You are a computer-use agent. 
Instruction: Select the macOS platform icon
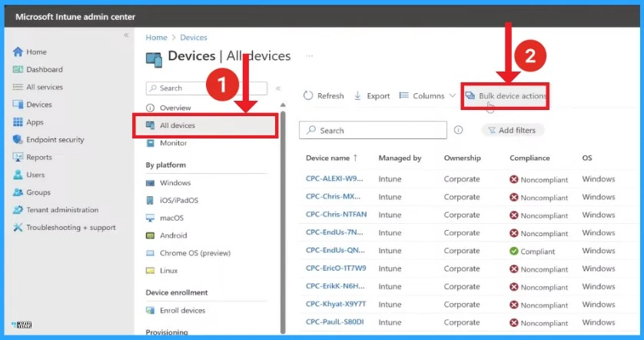pyautogui.click(x=151, y=218)
